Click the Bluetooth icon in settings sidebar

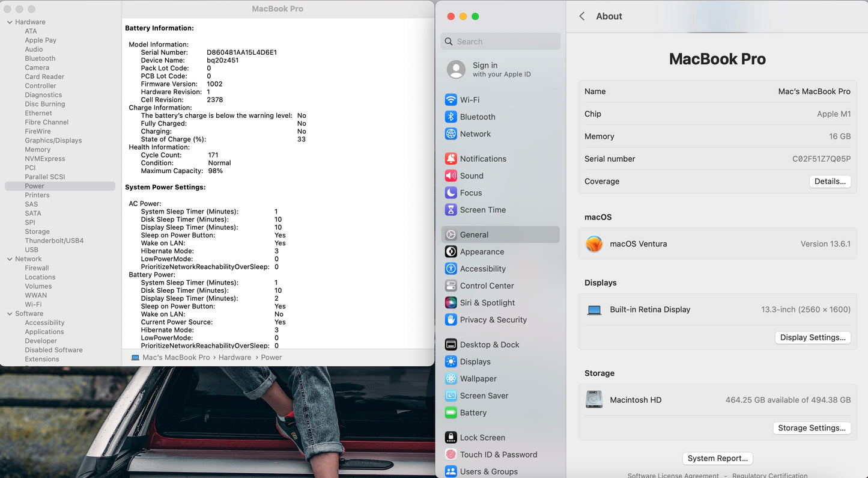[x=451, y=117]
